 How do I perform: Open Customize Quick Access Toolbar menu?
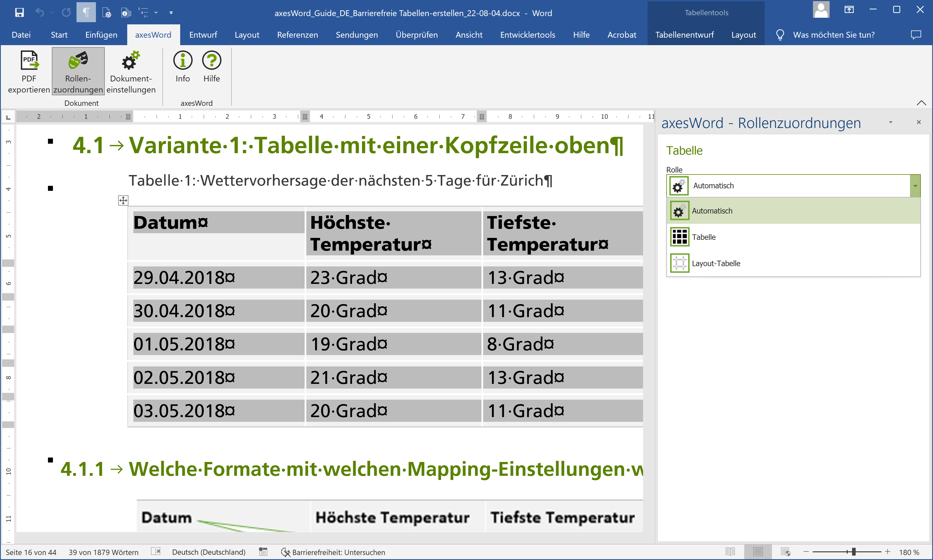[x=171, y=12]
